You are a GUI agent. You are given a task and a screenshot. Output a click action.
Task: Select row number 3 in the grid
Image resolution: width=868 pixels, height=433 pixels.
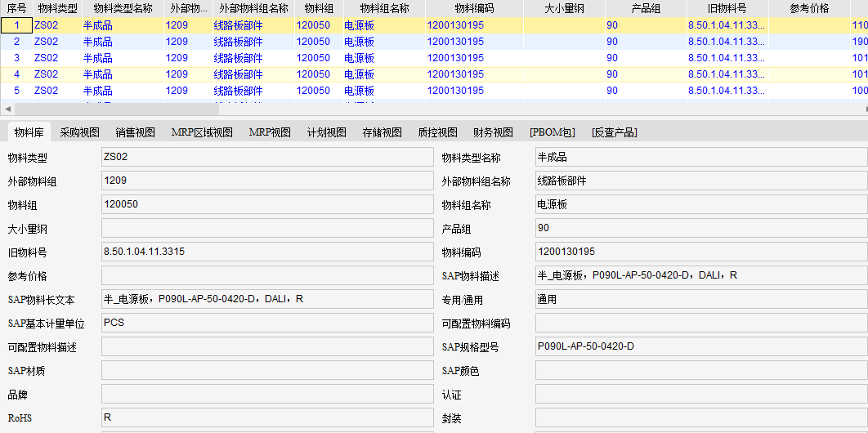[16, 58]
